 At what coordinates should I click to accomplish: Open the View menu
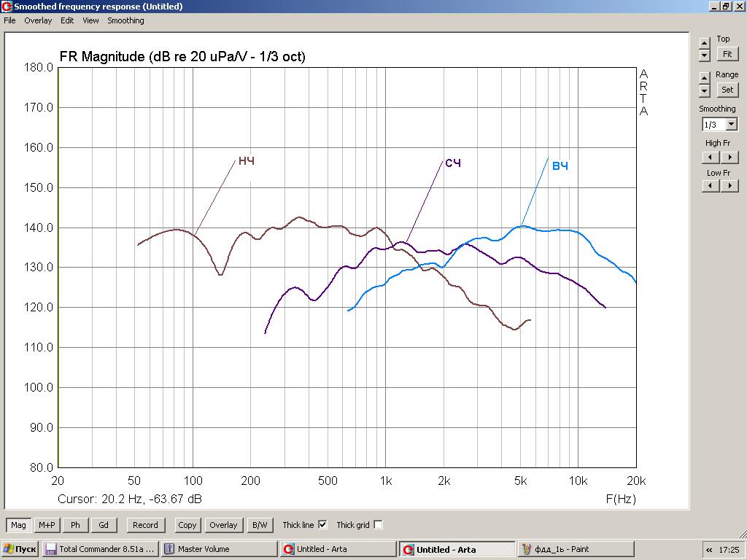(x=90, y=20)
